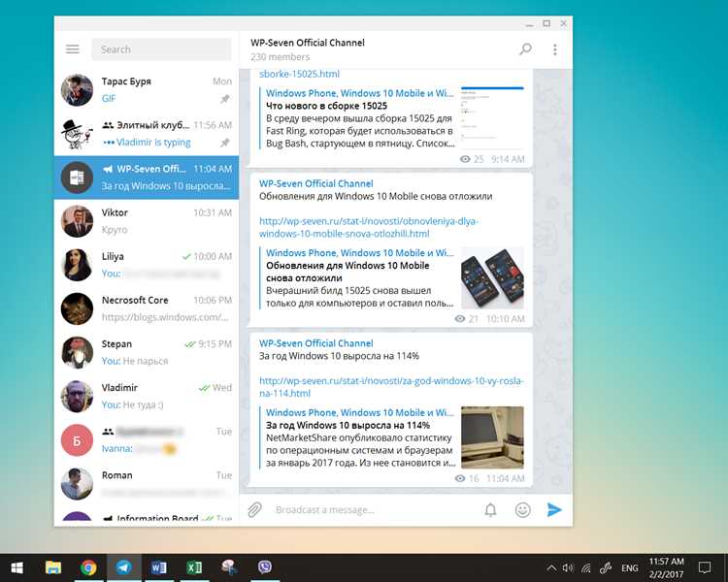
Task: Open the Элитный клуб group chat
Action: coord(147,134)
